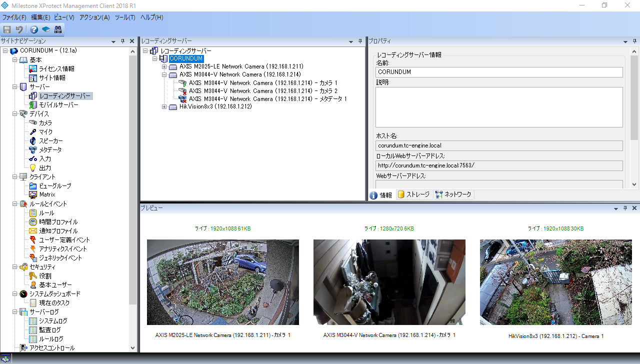Collapse the 基本 tree node
640x364 pixels.
tap(14, 59)
